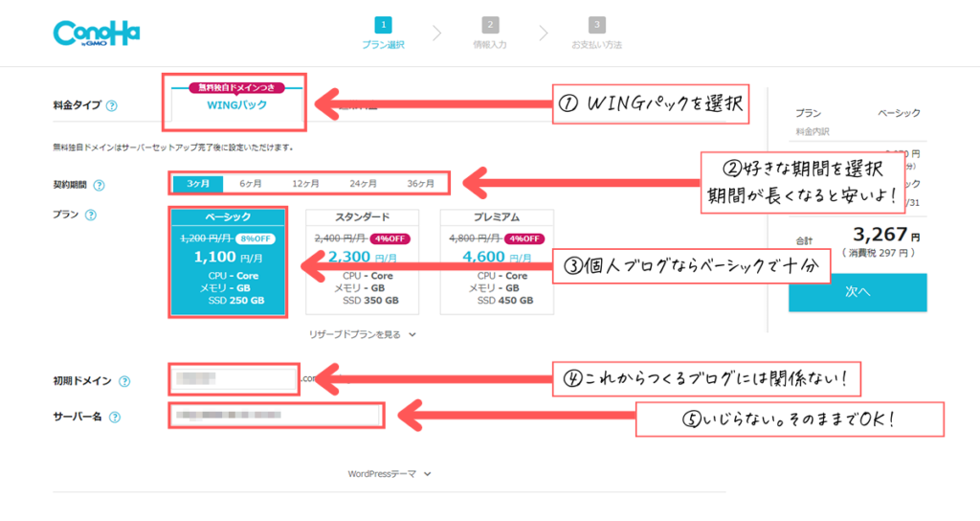Click the 4%OFF badge on スタンダード
Image resolution: width=980 pixels, height=521 pixels.
pos(390,238)
